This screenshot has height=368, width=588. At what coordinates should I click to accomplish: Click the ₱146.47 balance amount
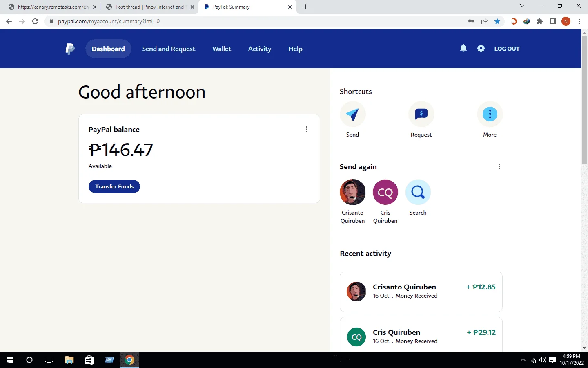[x=121, y=150]
